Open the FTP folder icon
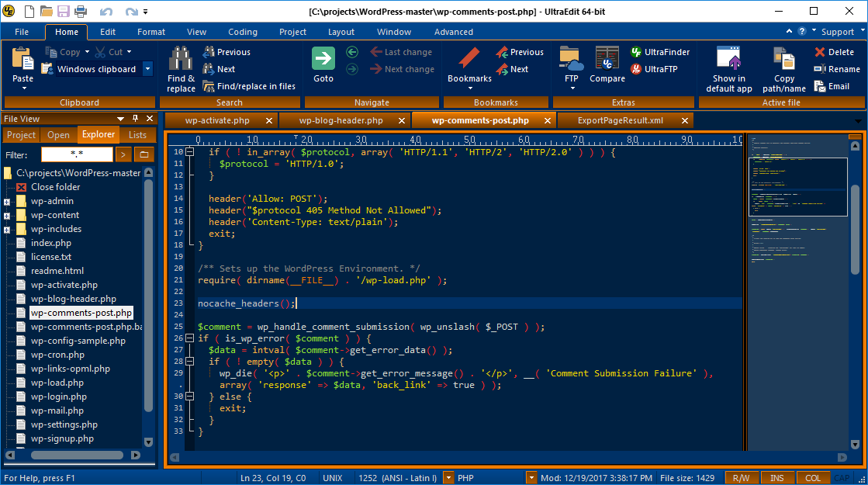 [x=571, y=59]
